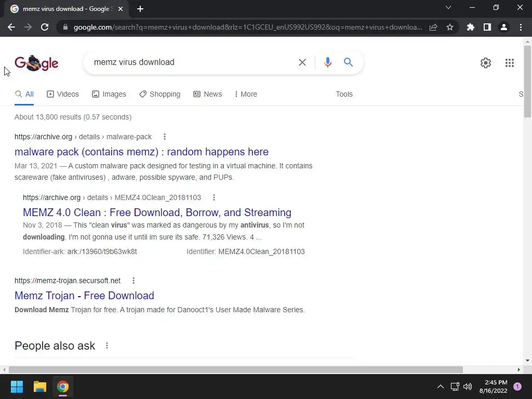The image size is (532, 399).
Task: Switch to the Shopping tab
Action: coord(160,95)
